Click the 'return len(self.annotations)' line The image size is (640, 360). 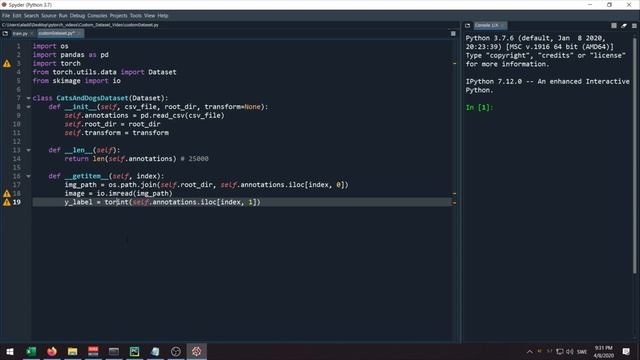120,159
